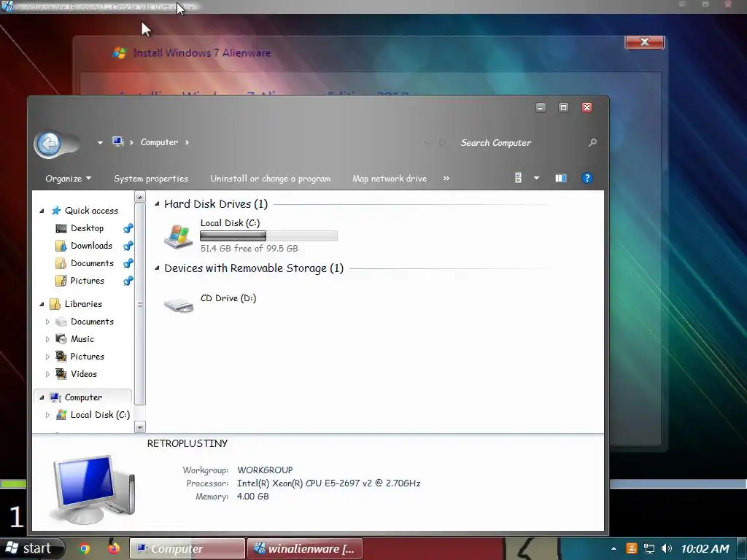This screenshot has height=560, width=747.
Task: Select Computer in the navigation tree
Action: click(83, 397)
